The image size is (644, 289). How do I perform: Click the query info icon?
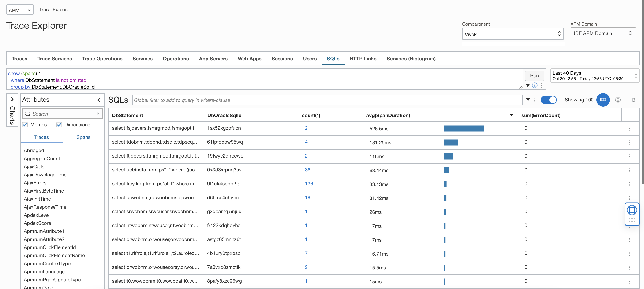[535, 85]
